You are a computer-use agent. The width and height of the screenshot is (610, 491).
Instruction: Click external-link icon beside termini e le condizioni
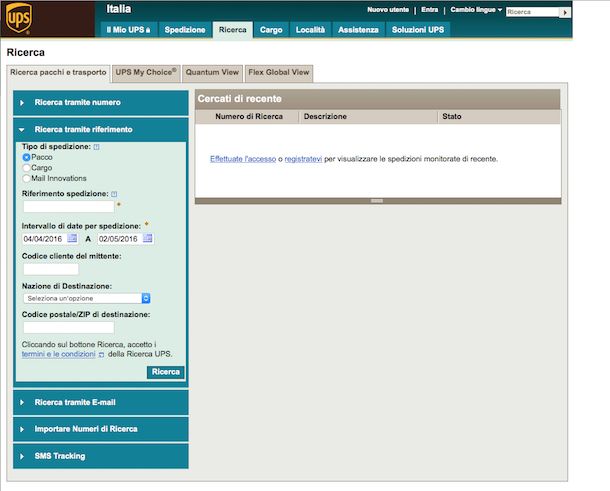101,354
